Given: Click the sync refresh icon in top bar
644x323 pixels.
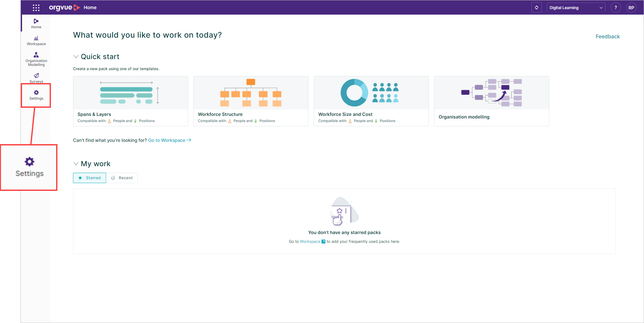Looking at the screenshot, I should pyautogui.click(x=536, y=7).
